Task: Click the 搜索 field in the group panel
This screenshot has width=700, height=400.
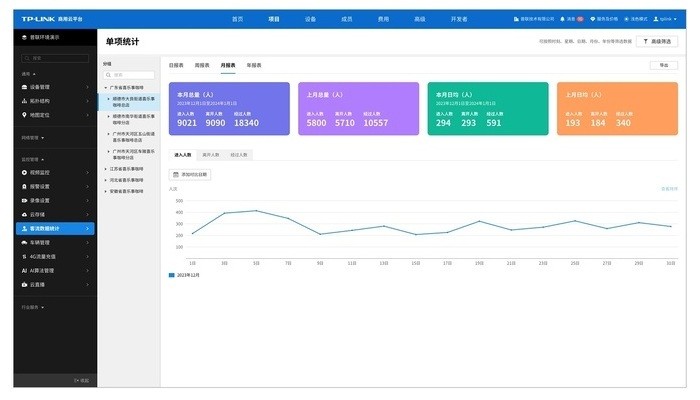Action: tap(130, 75)
